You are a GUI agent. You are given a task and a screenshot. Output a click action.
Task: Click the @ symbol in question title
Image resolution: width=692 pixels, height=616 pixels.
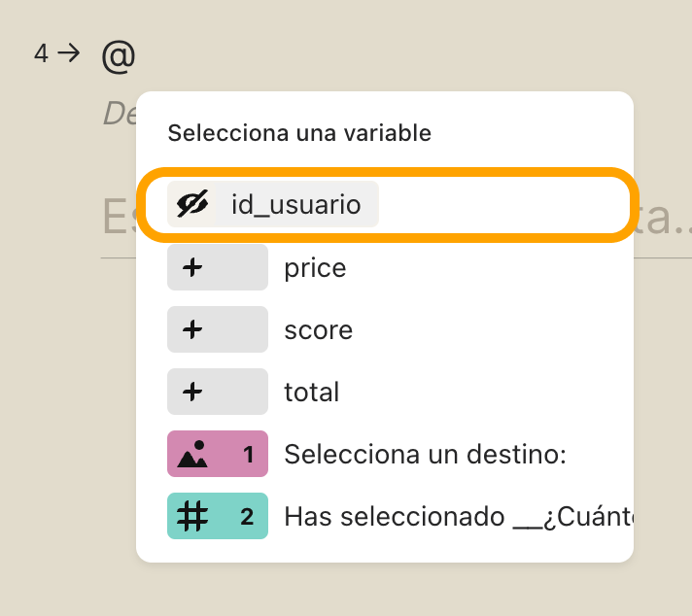click(x=119, y=56)
